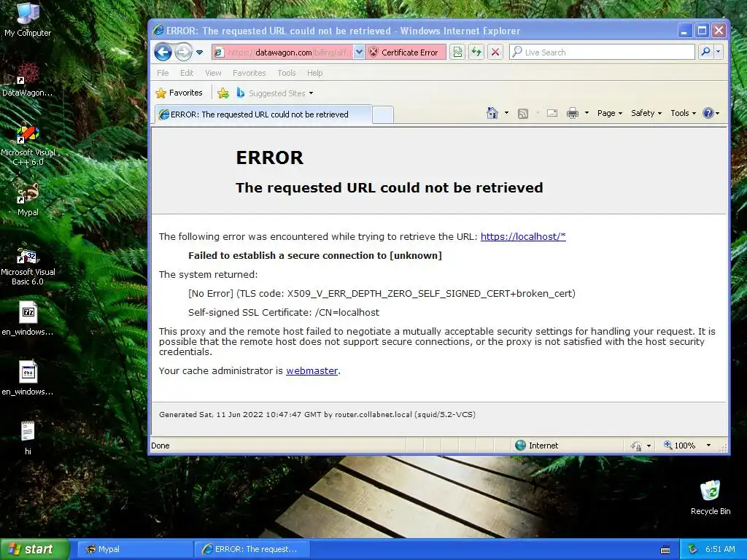Switch to Mypal taskbar button
The width and height of the screenshot is (747, 560).
tap(135, 549)
